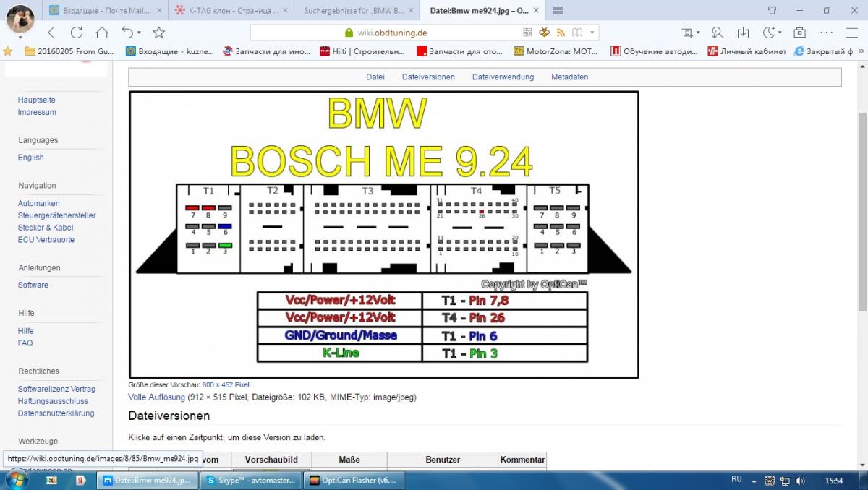Screen dimensions: 868x490
Task: Open the hamburger main menu
Action: (x=851, y=33)
